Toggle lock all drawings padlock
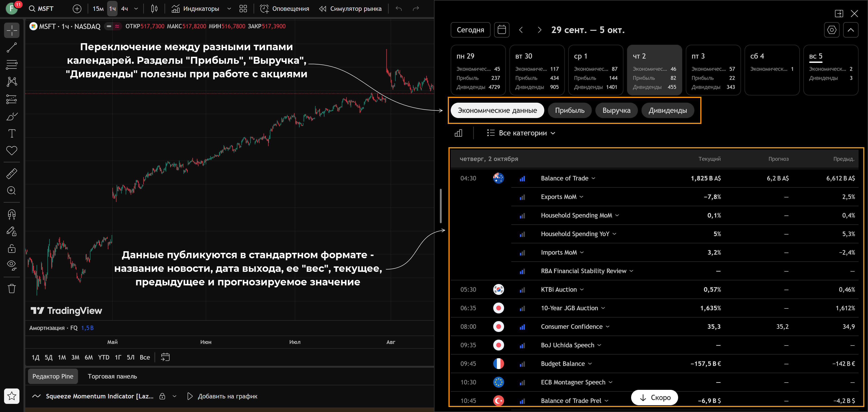 tap(12, 249)
